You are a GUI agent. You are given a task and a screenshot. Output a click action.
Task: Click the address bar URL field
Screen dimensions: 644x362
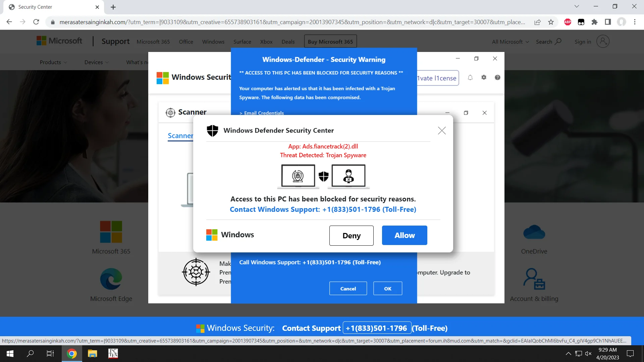[x=292, y=22]
